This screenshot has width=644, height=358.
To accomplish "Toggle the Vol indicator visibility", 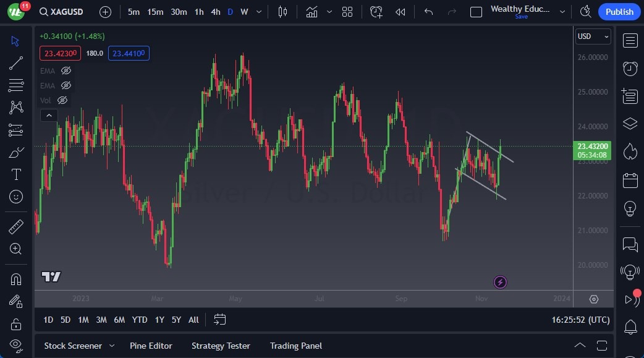I will point(62,100).
